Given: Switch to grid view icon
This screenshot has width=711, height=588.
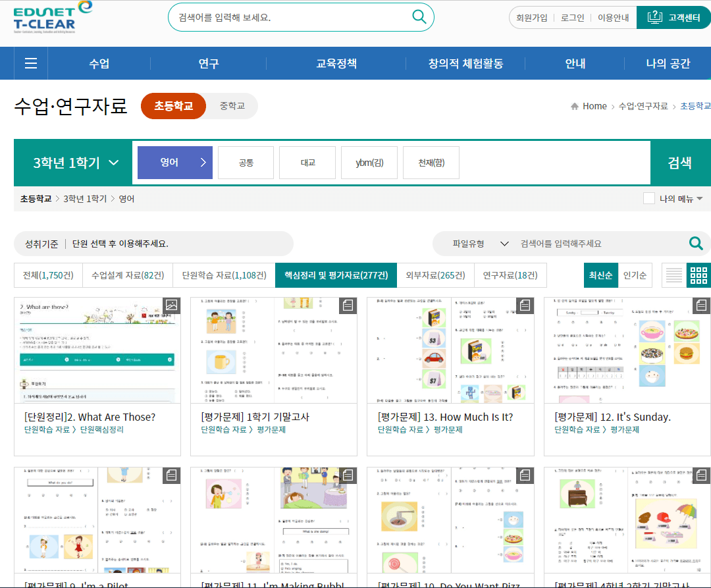Looking at the screenshot, I should [698, 275].
